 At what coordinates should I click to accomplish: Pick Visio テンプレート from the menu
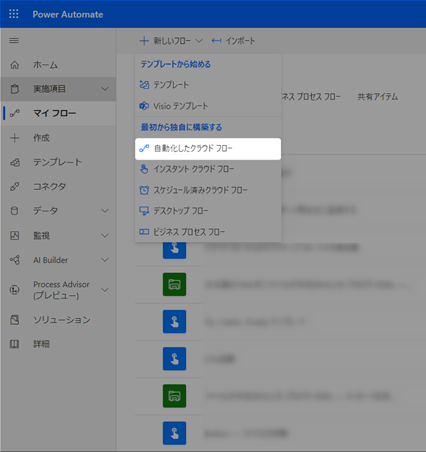pyautogui.click(x=208, y=106)
